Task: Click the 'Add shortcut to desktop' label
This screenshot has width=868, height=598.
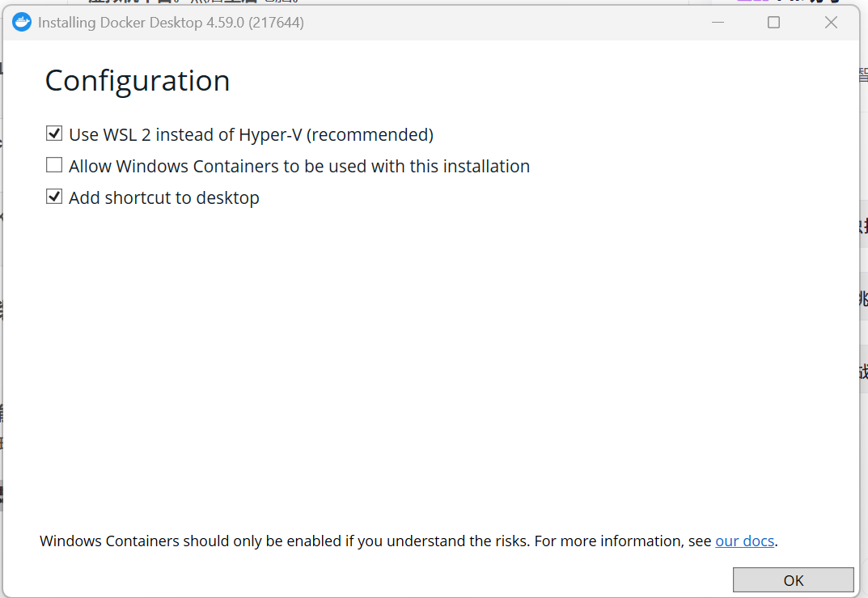Action: pyautogui.click(x=164, y=197)
